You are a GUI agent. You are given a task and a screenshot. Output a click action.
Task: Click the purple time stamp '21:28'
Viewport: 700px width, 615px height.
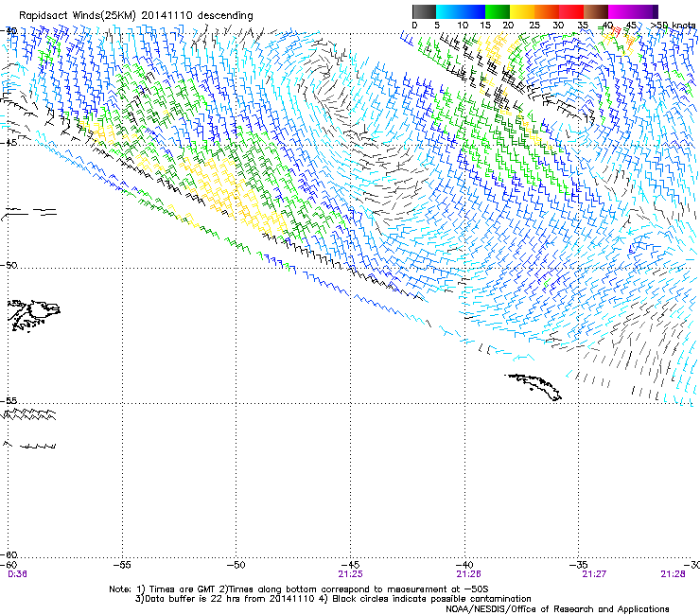(673, 574)
